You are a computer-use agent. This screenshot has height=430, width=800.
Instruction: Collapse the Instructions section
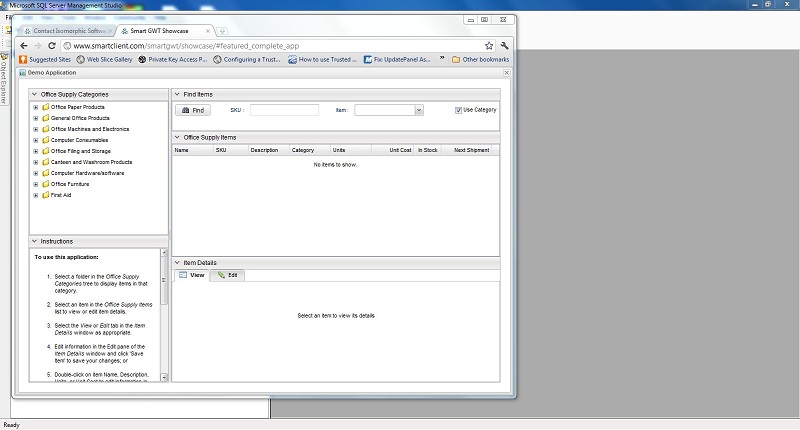pos(35,241)
